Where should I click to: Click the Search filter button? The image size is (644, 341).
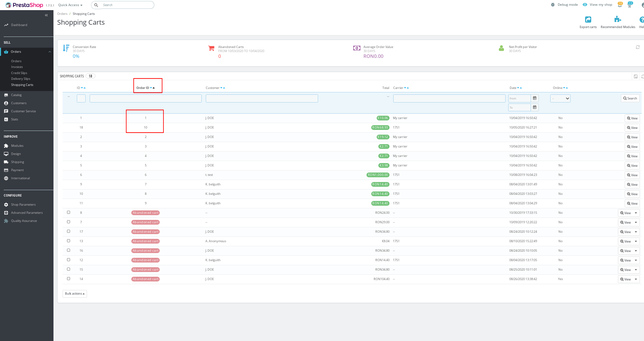coord(630,98)
